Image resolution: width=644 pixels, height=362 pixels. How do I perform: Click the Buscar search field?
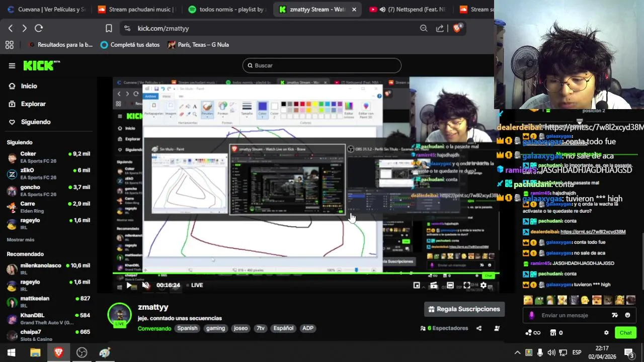pos(322,65)
